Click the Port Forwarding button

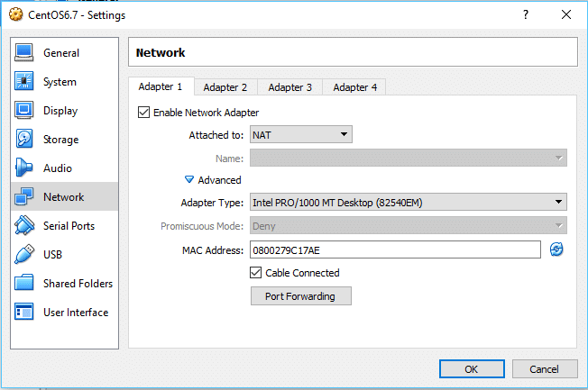click(300, 296)
